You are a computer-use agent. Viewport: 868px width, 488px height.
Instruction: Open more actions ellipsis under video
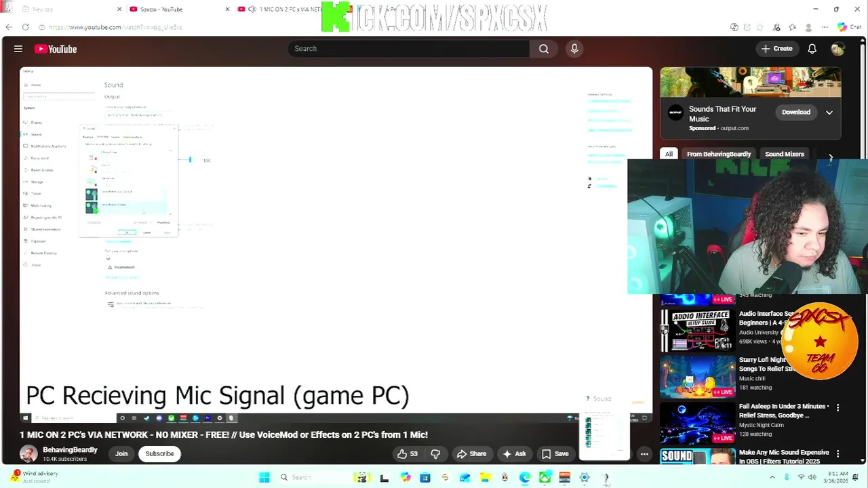644,453
